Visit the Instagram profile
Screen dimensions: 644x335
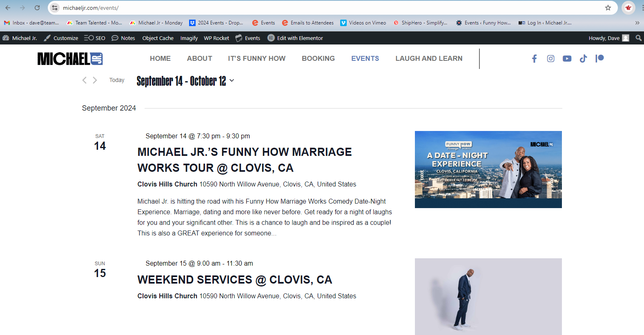click(x=550, y=59)
